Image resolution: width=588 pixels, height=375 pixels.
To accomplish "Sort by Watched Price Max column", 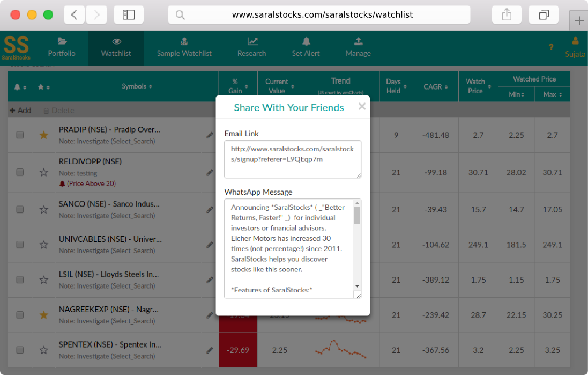I will [553, 94].
